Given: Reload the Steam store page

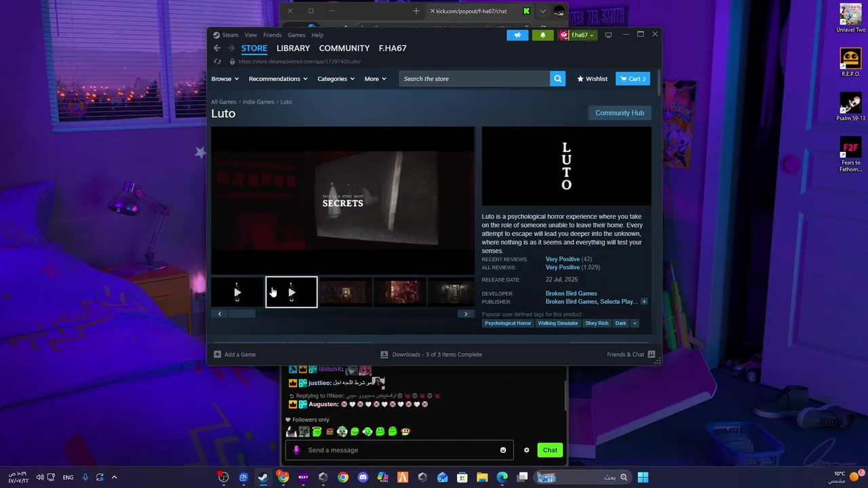Looking at the screenshot, I should click(217, 62).
